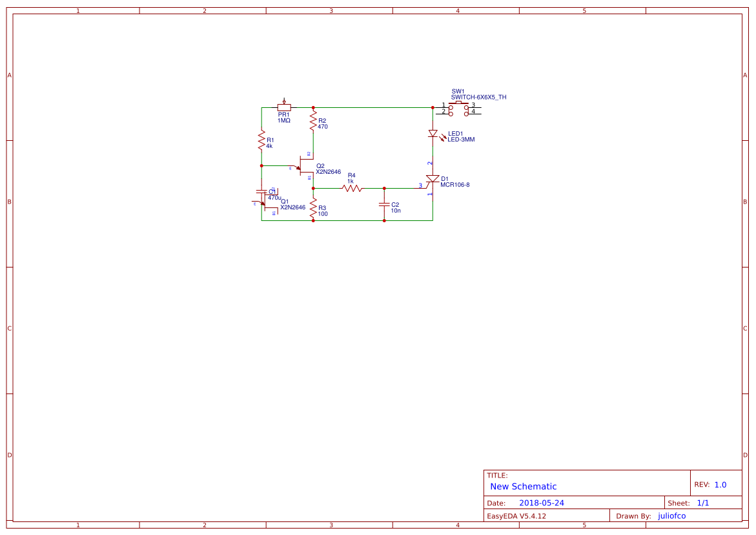The height and width of the screenshot is (535, 756).
Task: Click the EasyEDA V5.4.12 version text
Action: pos(516,516)
